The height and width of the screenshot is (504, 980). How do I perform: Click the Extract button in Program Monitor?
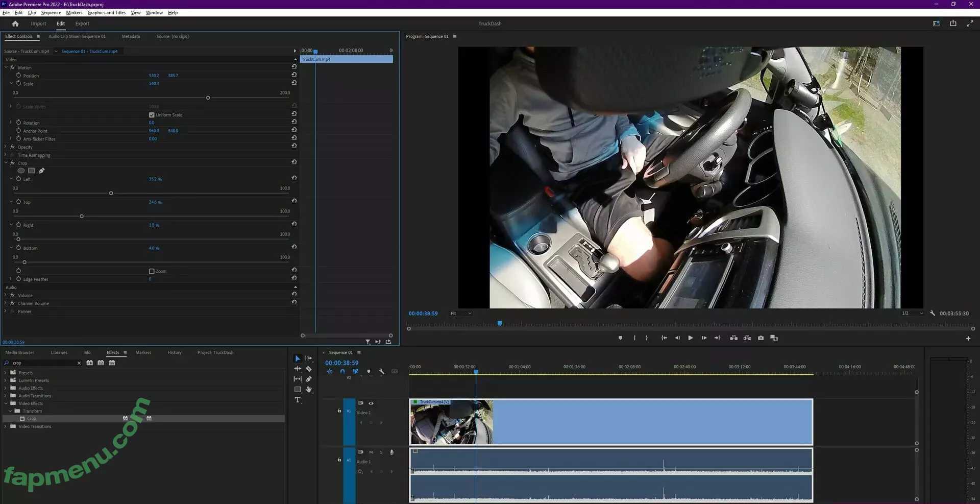747,338
